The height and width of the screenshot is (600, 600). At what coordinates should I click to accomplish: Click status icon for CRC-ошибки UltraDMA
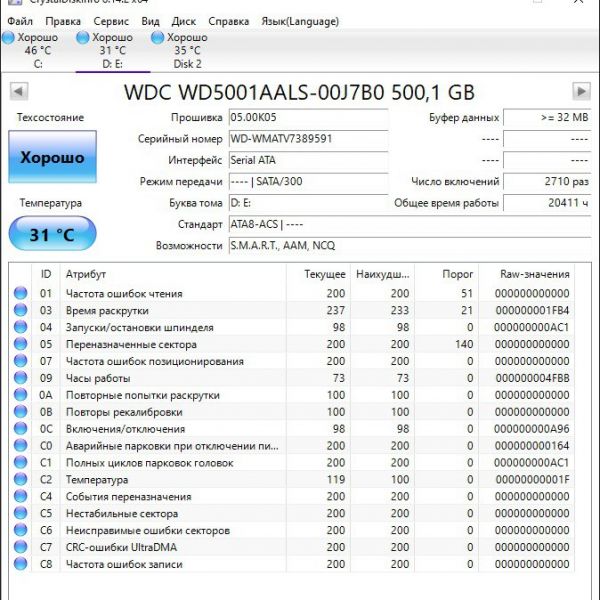(x=20, y=547)
